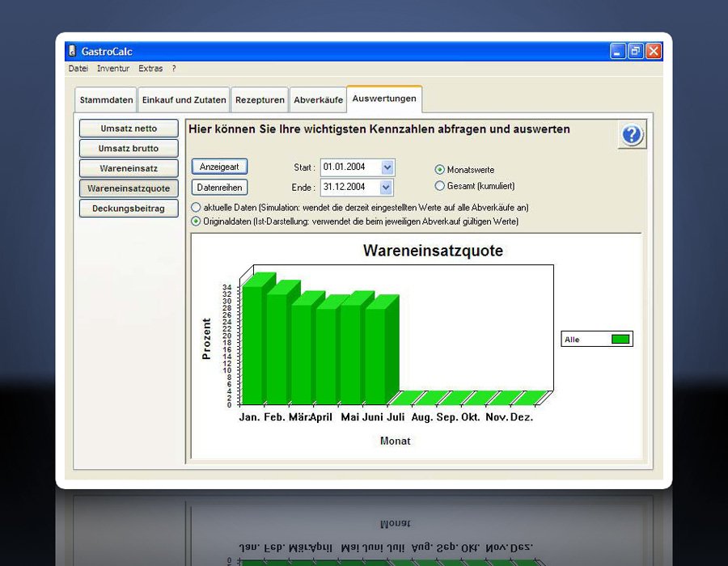Show the Umsatz netto report

point(129,129)
